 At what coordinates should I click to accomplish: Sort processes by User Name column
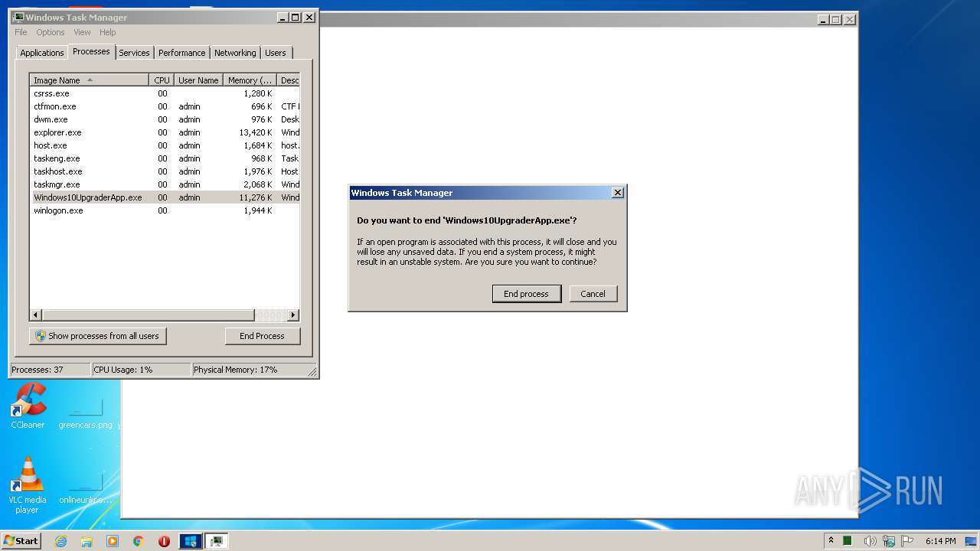pyautogui.click(x=198, y=80)
